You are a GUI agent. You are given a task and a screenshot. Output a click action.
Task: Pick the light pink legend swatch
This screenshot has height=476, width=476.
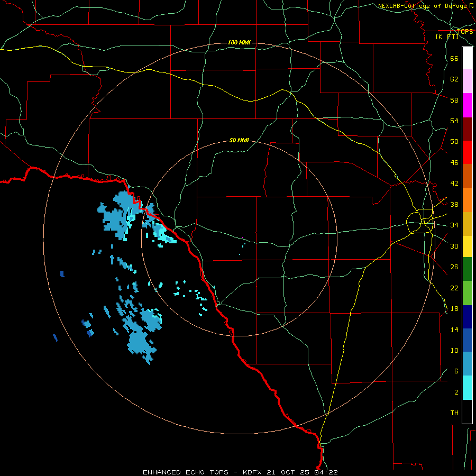(467, 81)
